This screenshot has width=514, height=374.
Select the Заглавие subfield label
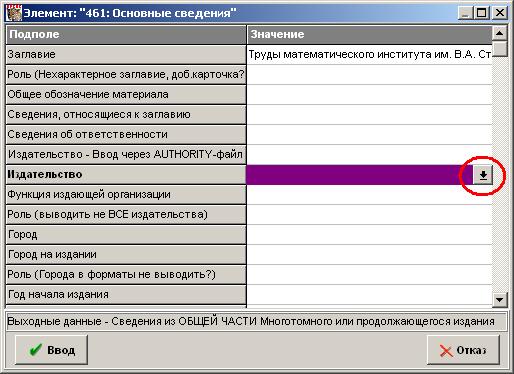126,54
